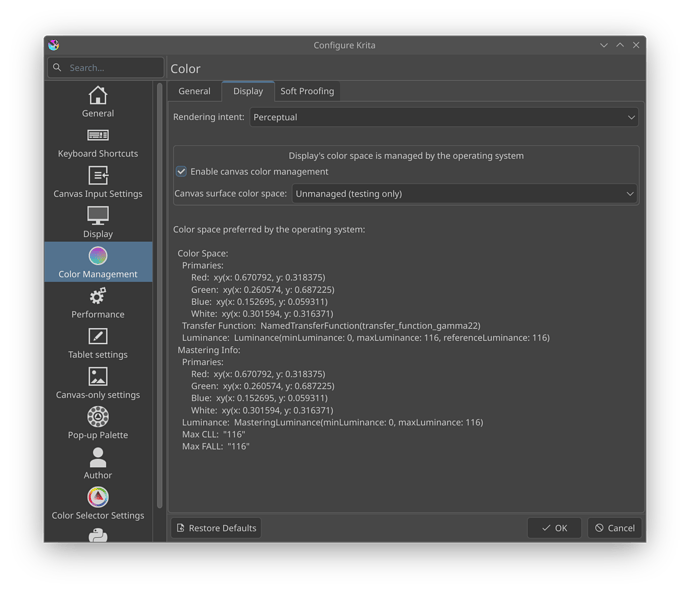This screenshot has width=690, height=594.
Task: Click the Transfer Function gamma22 text line
Action: click(331, 326)
